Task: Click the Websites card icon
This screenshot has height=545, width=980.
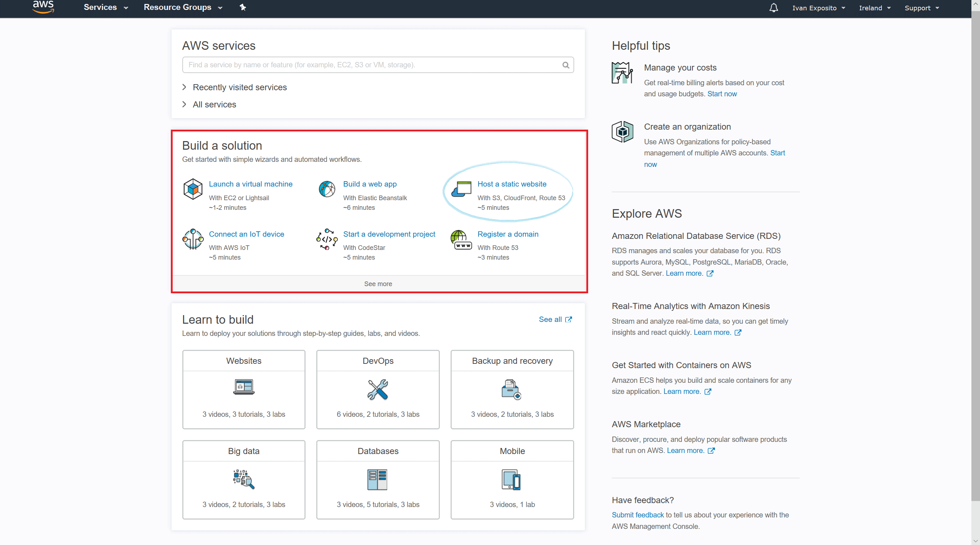Action: tap(244, 387)
